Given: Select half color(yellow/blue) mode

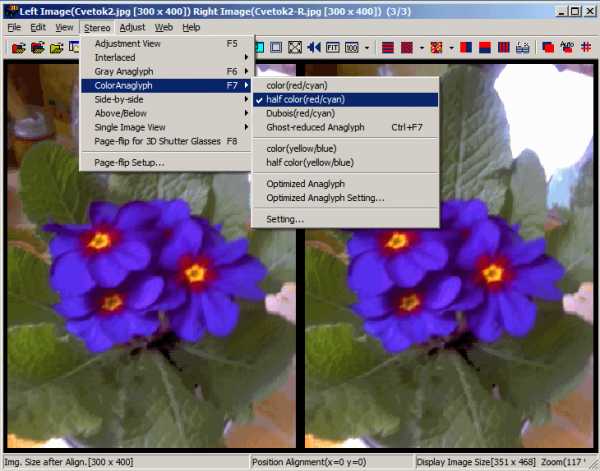Looking at the screenshot, I should click(x=345, y=163).
